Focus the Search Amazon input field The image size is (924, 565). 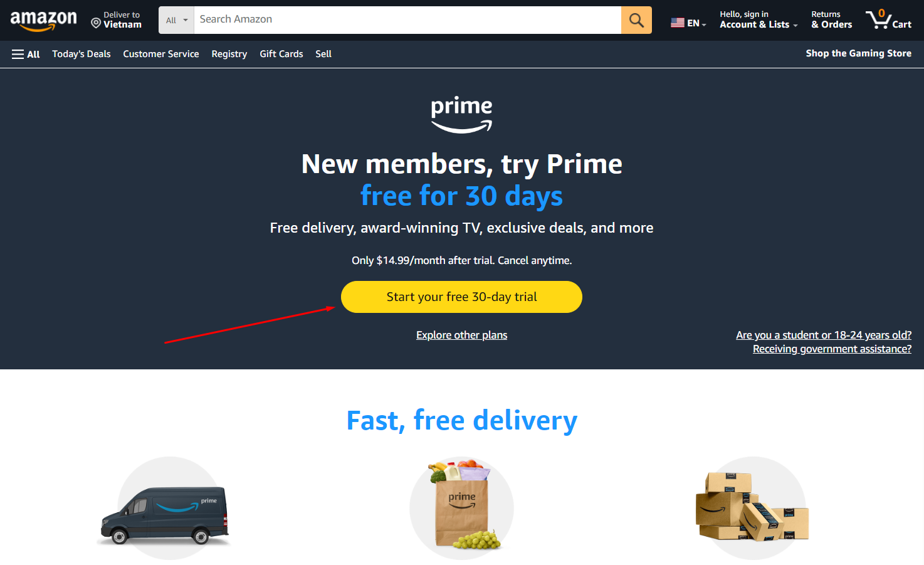[407, 20]
